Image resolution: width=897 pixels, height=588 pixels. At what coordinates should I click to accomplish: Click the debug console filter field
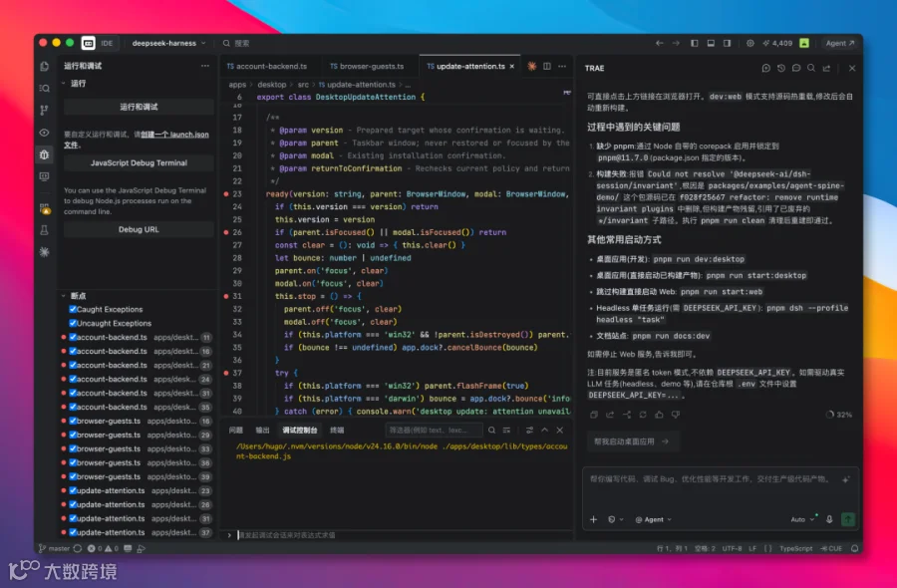coord(434,431)
